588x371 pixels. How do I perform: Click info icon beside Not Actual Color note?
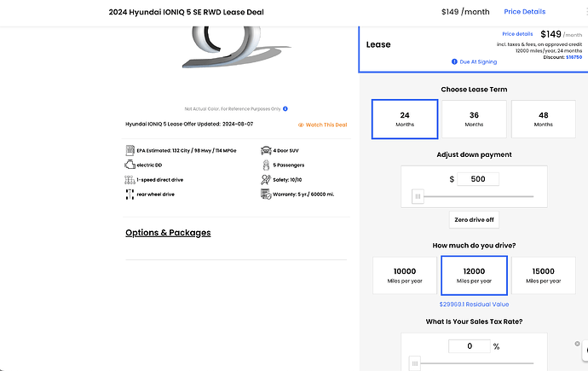click(285, 109)
